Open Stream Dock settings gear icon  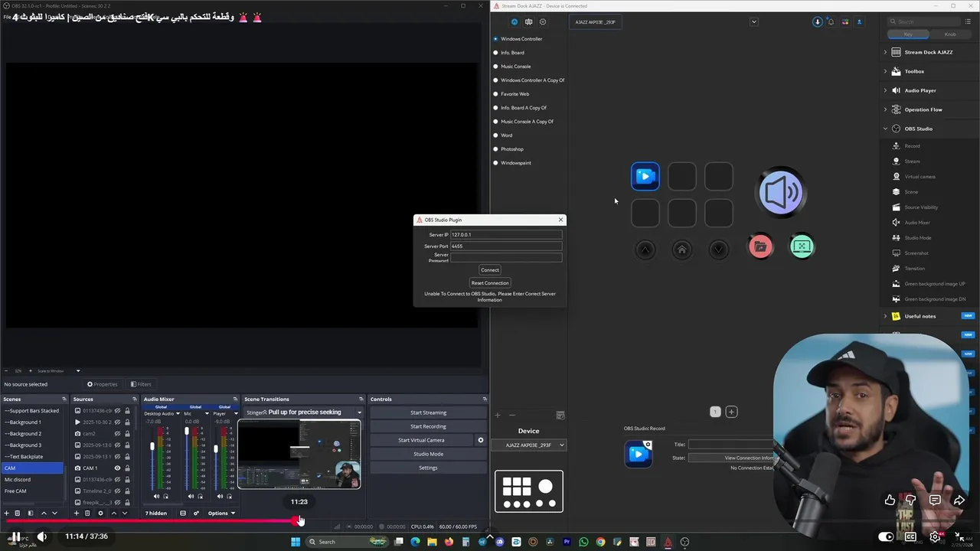pos(543,22)
